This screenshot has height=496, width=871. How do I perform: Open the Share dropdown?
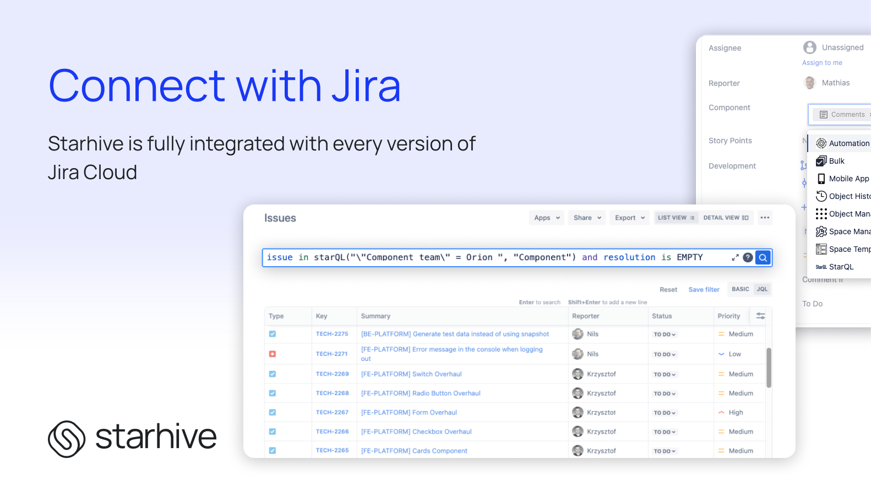587,218
